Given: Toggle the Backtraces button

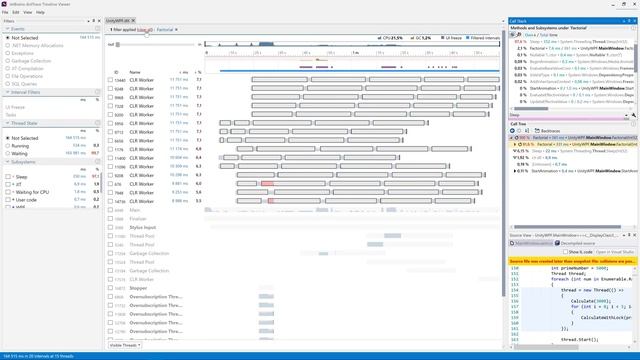Looking at the screenshot, I should (x=547, y=131).
